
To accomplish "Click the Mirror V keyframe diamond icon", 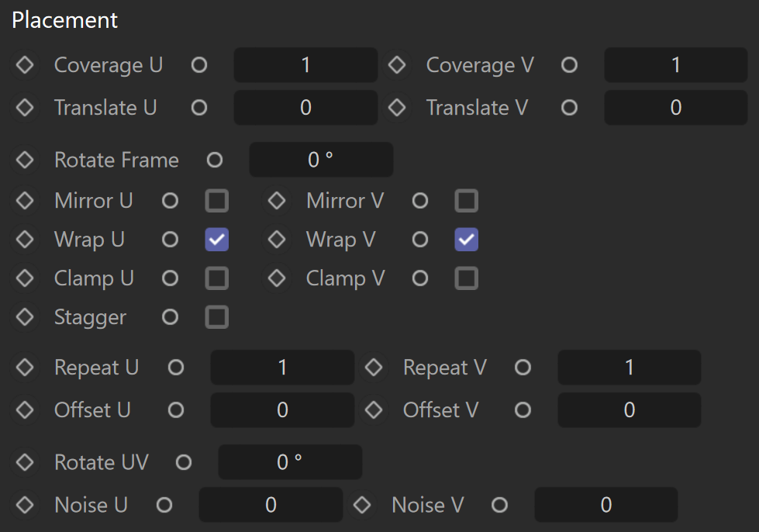I will pyautogui.click(x=277, y=200).
